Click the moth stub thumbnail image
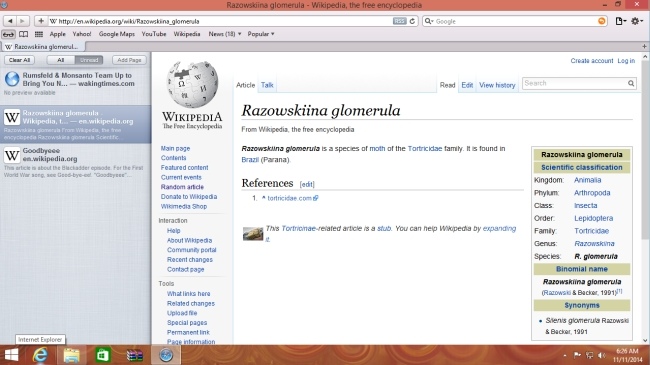This screenshot has width=650, height=365. 252,234
